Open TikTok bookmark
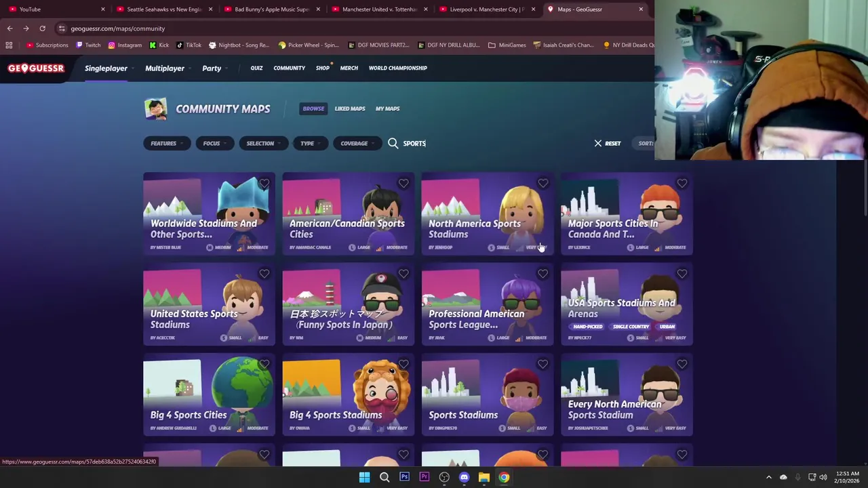The height and width of the screenshot is (488, 868). 189,45
